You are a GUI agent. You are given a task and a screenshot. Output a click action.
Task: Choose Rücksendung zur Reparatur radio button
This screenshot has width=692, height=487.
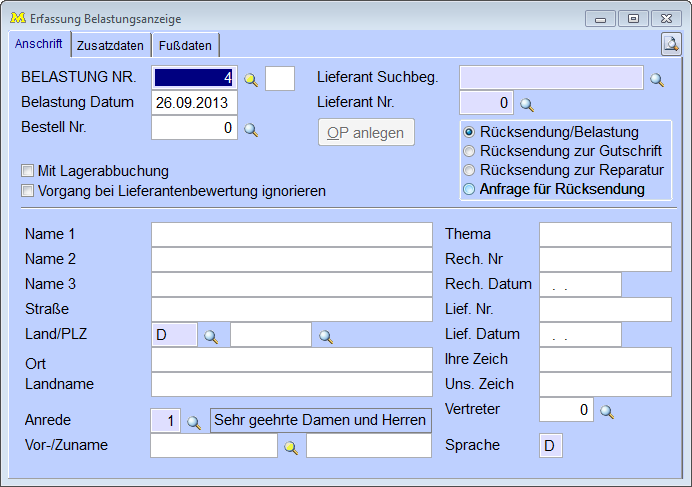[x=469, y=170]
